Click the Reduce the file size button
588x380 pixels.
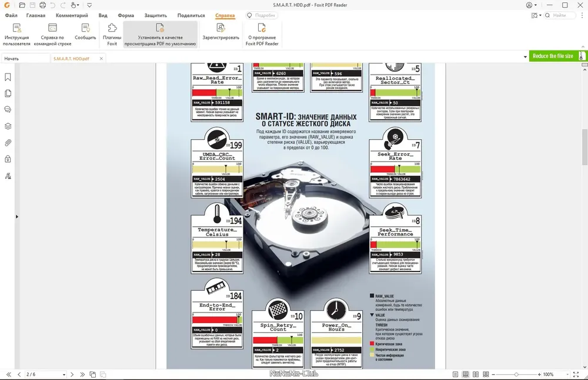(552, 56)
